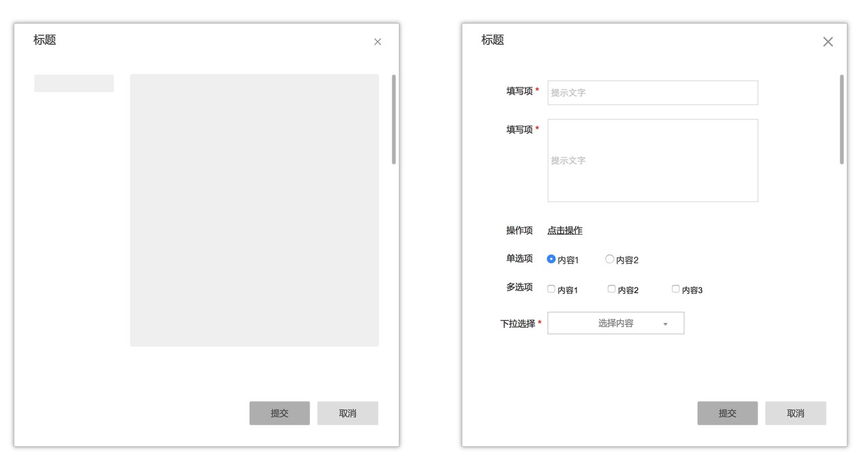Open the 选择内容 dropdown
The image size is (868, 468).
[x=616, y=324]
